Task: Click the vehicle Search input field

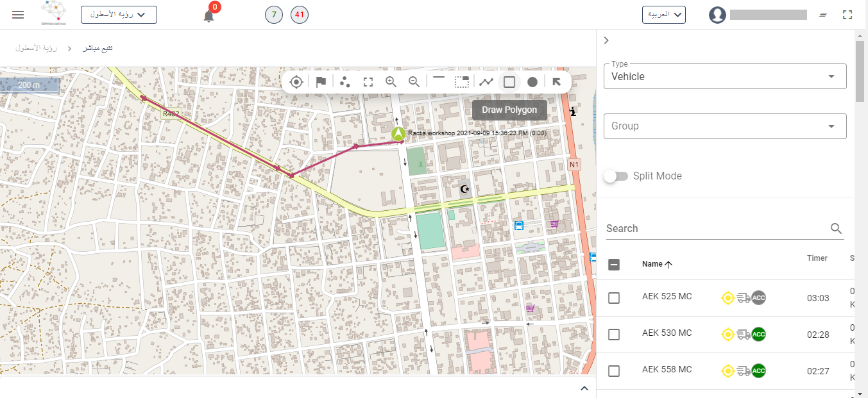Action: pyautogui.click(x=715, y=229)
